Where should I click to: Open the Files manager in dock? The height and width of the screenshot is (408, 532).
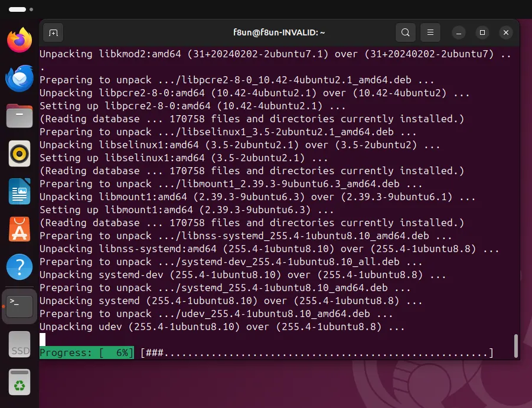19,116
